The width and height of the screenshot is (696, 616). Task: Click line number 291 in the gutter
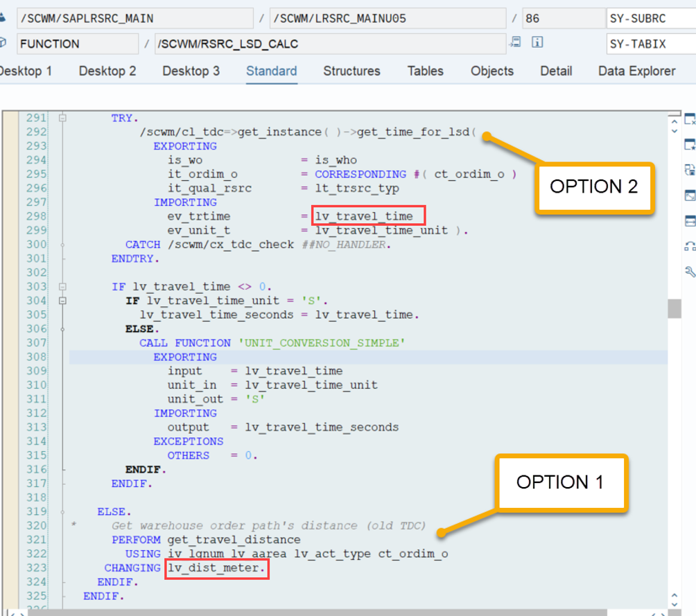pos(36,118)
